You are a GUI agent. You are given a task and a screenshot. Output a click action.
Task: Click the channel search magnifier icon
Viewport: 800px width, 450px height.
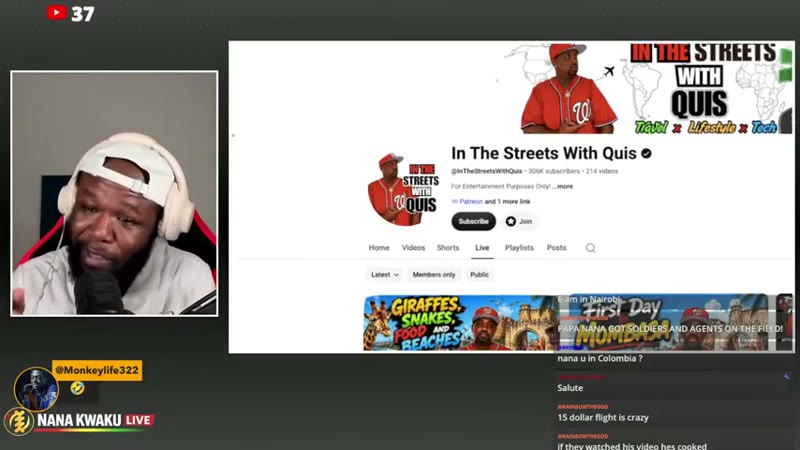tap(590, 248)
